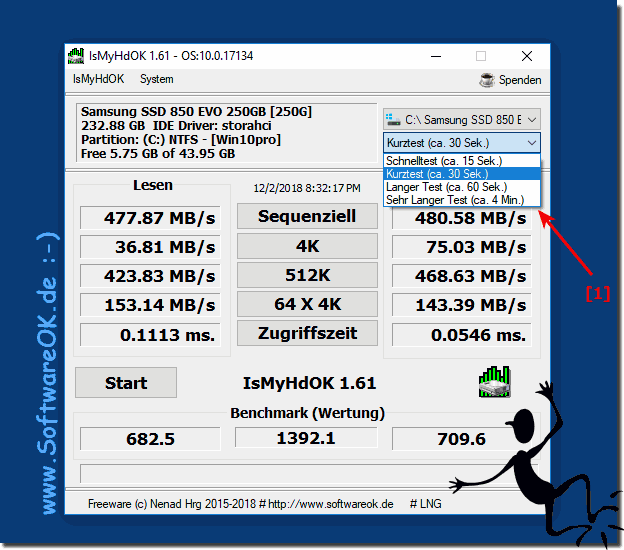Click the 0.0546 ms. write access time

[462, 335]
